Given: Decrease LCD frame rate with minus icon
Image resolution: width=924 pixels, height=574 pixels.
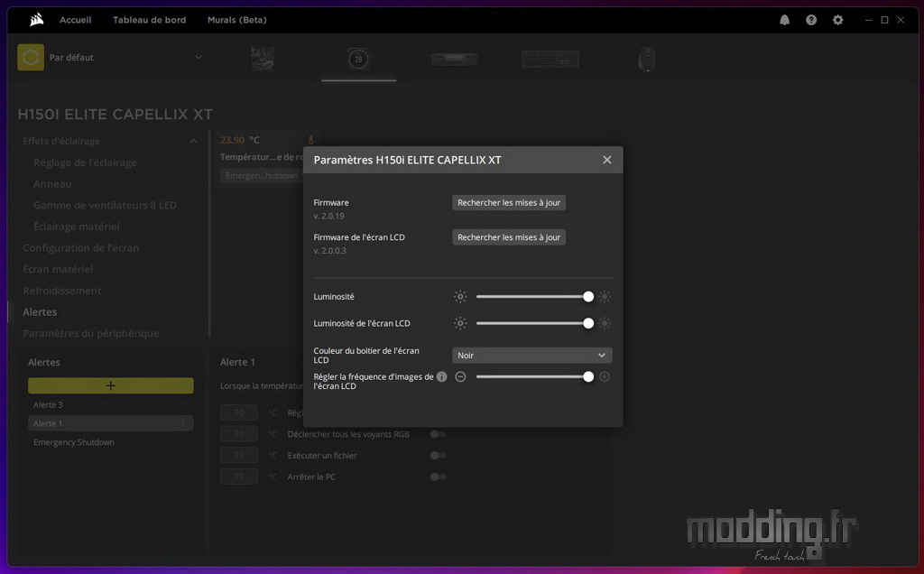Looking at the screenshot, I should pos(460,376).
